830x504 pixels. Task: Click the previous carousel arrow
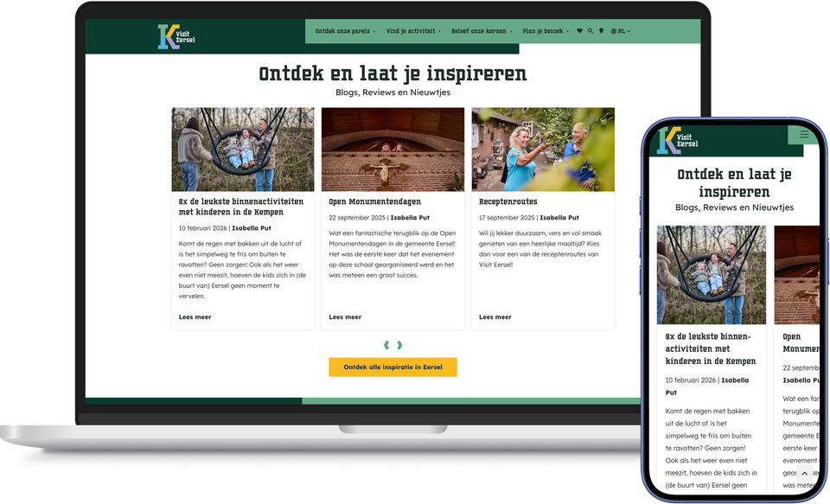[x=386, y=345]
